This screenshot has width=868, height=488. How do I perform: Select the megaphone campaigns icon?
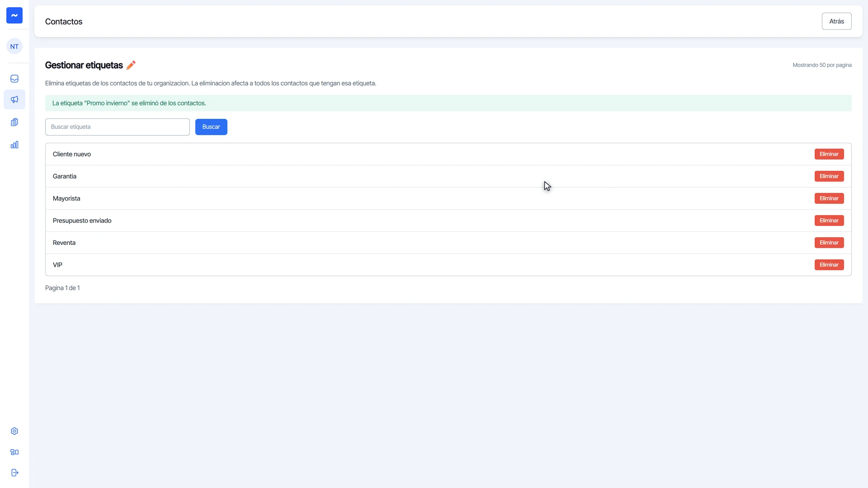point(14,99)
